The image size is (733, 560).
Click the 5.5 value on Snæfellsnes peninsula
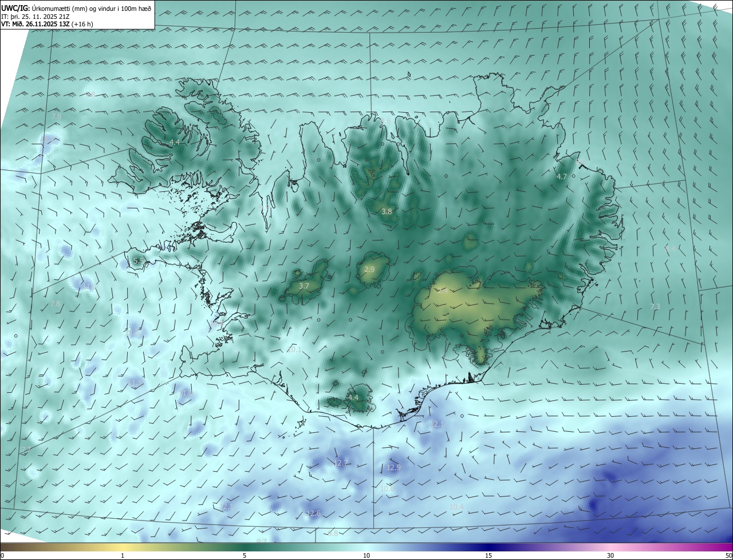point(138,261)
